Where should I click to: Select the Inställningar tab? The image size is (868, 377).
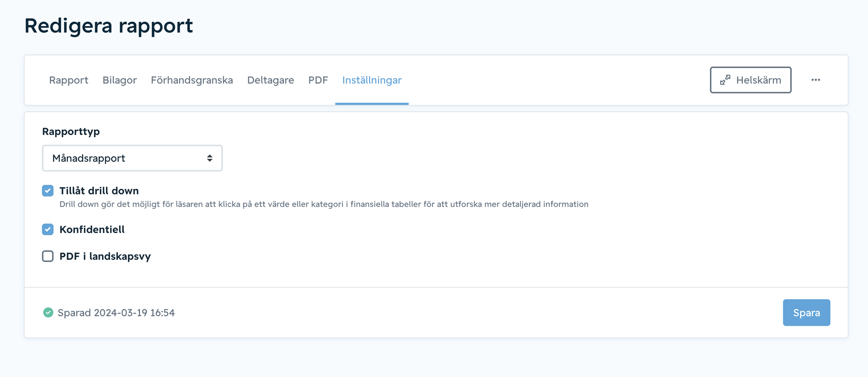[x=372, y=80]
